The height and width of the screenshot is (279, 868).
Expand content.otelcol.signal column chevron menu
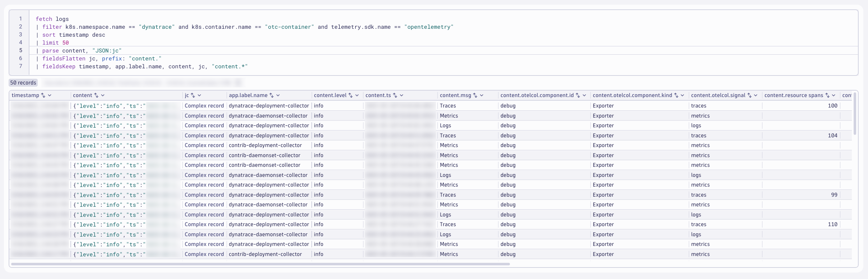pyautogui.click(x=756, y=95)
